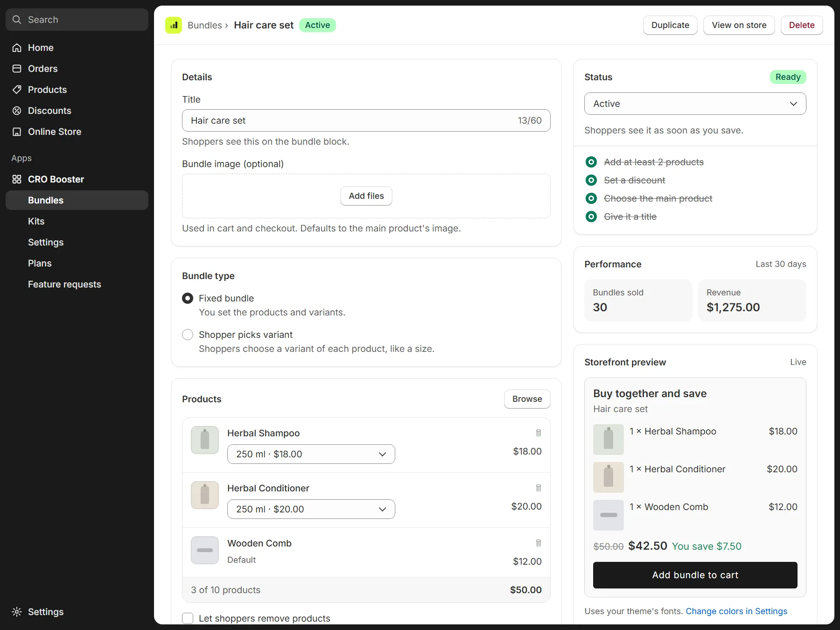The width and height of the screenshot is (840, 630).
Task: Click Add files for bundle image
Action: tap(366, 196)
